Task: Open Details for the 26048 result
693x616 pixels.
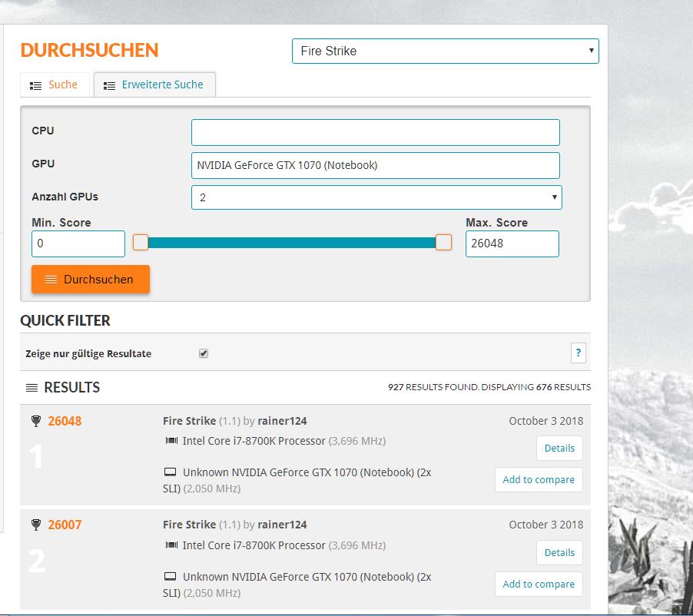Action: [559, 448]
